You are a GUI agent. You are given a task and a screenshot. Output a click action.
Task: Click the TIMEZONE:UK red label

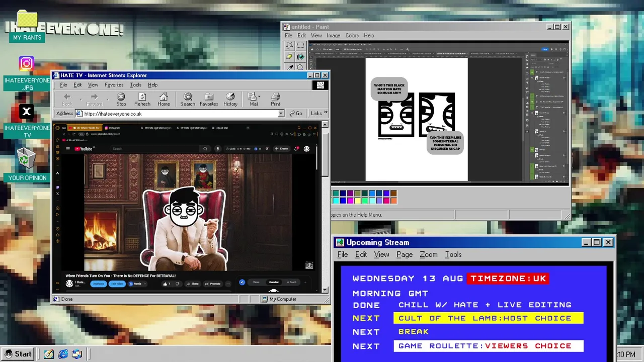tap(508, 279)
